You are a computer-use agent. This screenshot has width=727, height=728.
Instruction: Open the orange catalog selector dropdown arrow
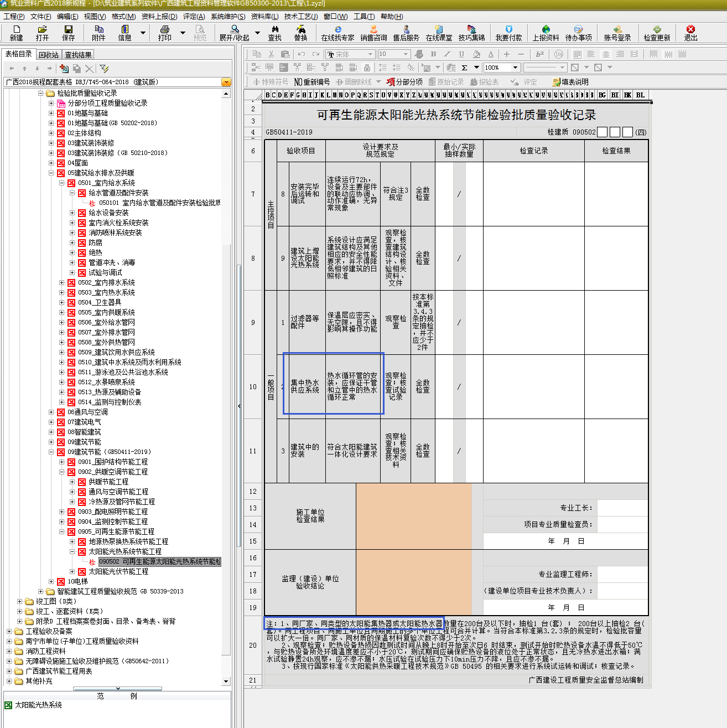pos(226,82)
